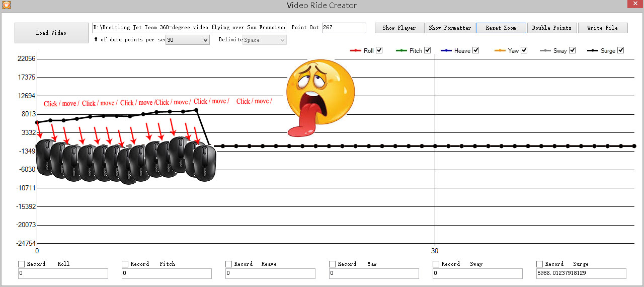Enable the Record Sway checkbox
644x287 pixels.
tap(436, 264)
